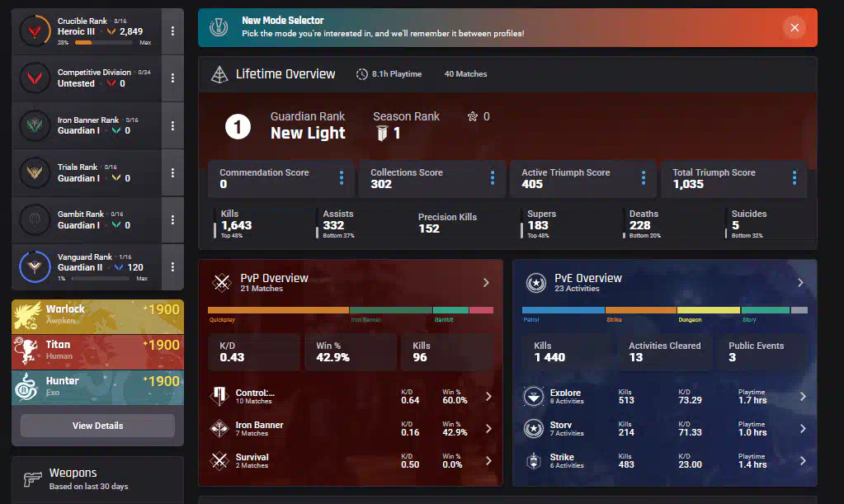The image size is (844, 504).
Task: Click the Warlock class emblem icon
Action: click(27, 316)
